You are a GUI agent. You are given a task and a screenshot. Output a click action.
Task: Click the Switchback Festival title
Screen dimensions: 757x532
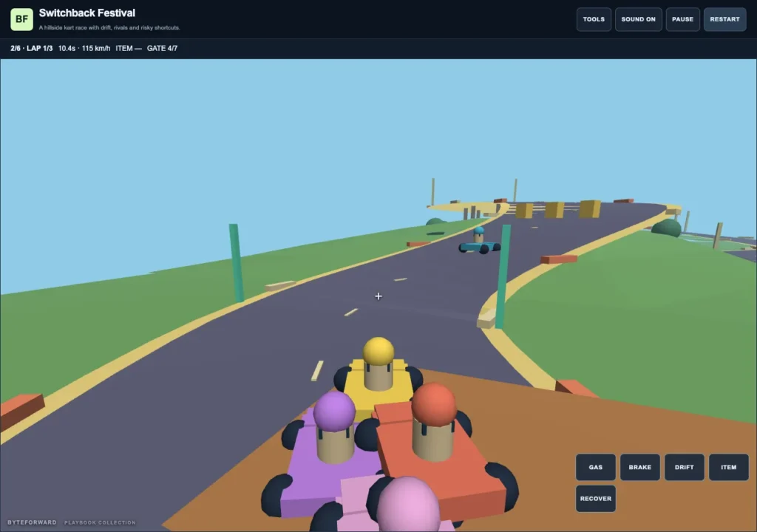tap(87, 13)
